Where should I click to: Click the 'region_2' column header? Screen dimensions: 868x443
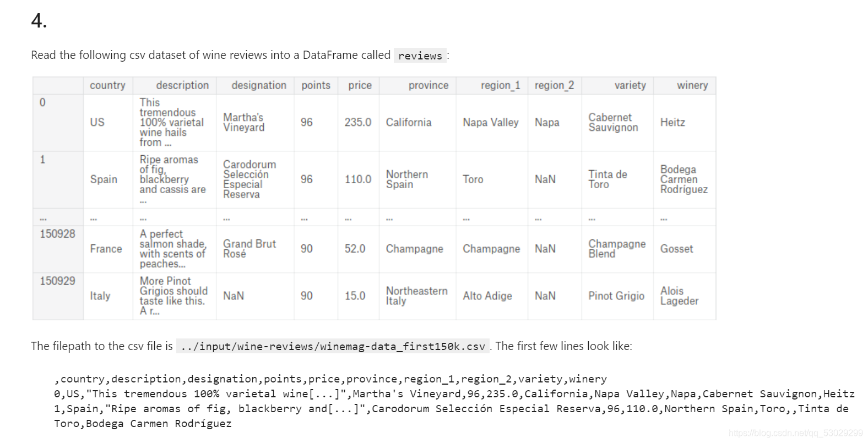coord(554,85)
